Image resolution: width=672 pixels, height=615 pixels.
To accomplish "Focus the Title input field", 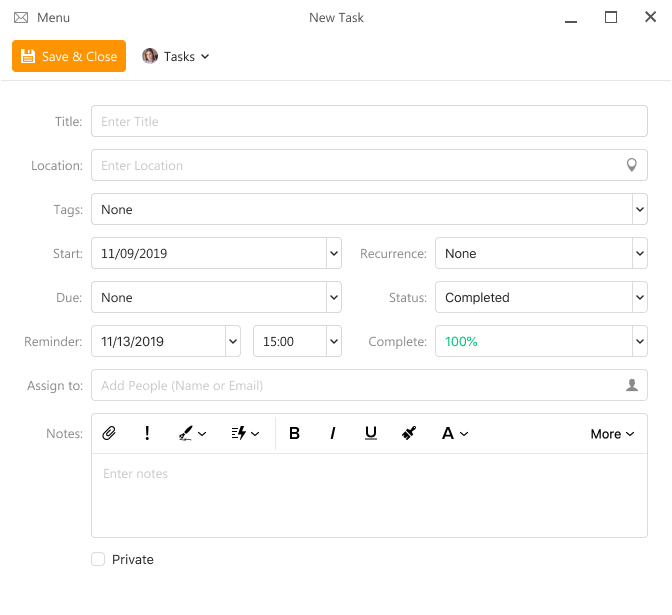I will click(x=369, y=121).
